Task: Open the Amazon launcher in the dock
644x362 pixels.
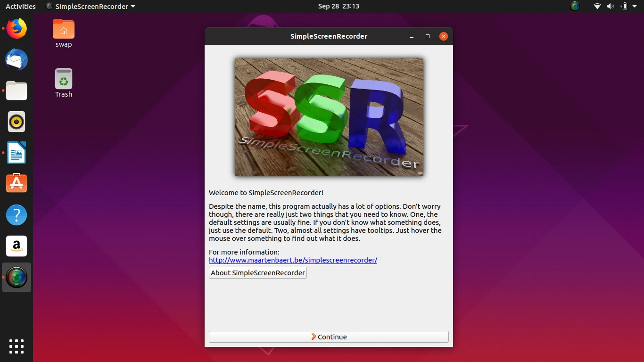Action: tap(17, 246)
